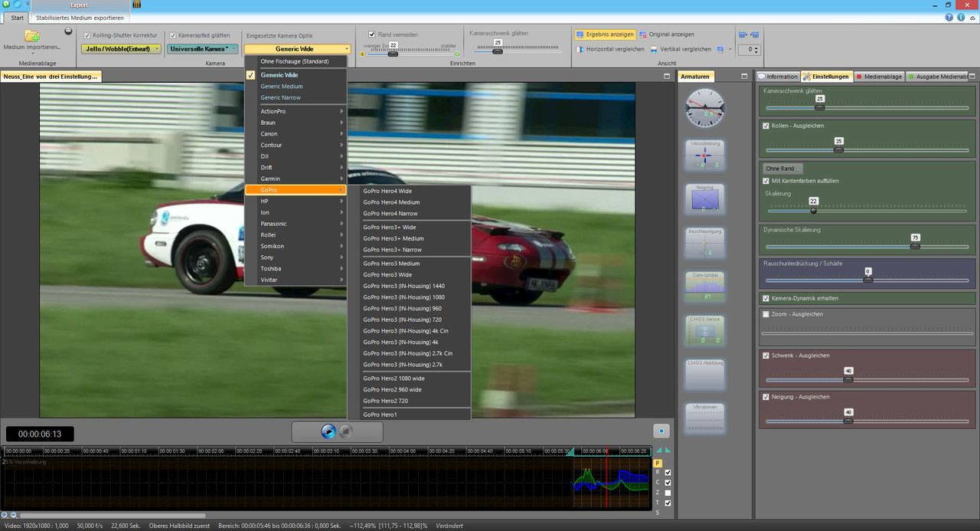Click the Medium importieren folder icon
This screenshot has height=531, width=980.
click(x=32, y=36)
